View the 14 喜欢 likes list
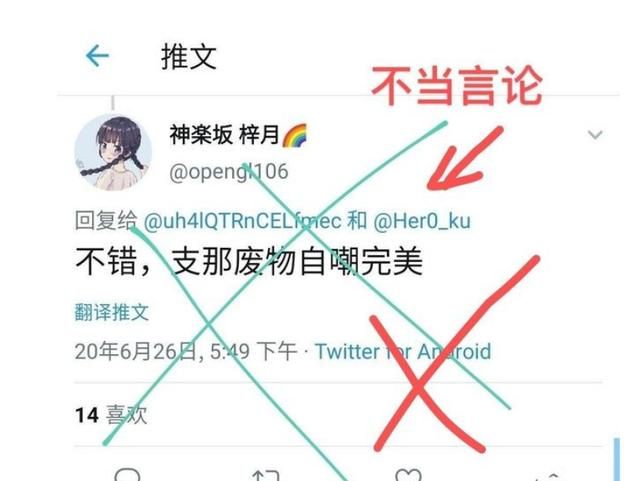 click(111, 415)
